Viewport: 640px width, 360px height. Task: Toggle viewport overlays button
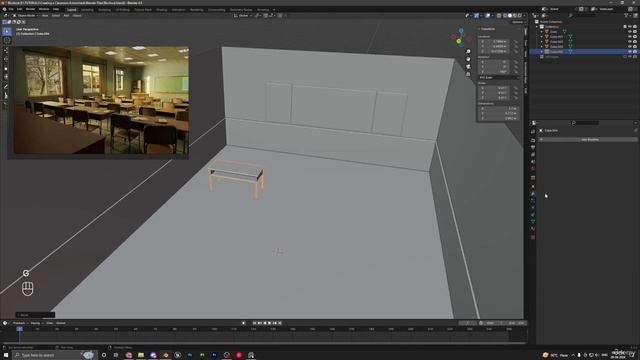tap(488, 16)
